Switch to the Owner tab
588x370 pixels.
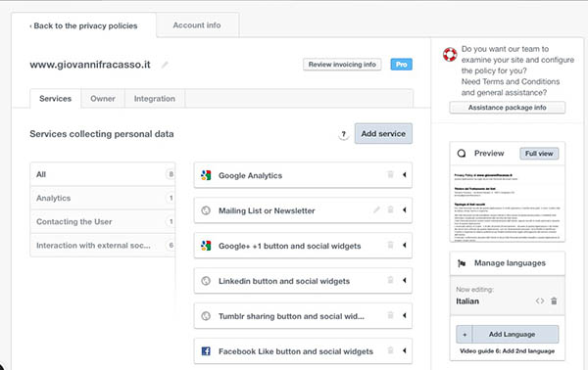[103, 99]
